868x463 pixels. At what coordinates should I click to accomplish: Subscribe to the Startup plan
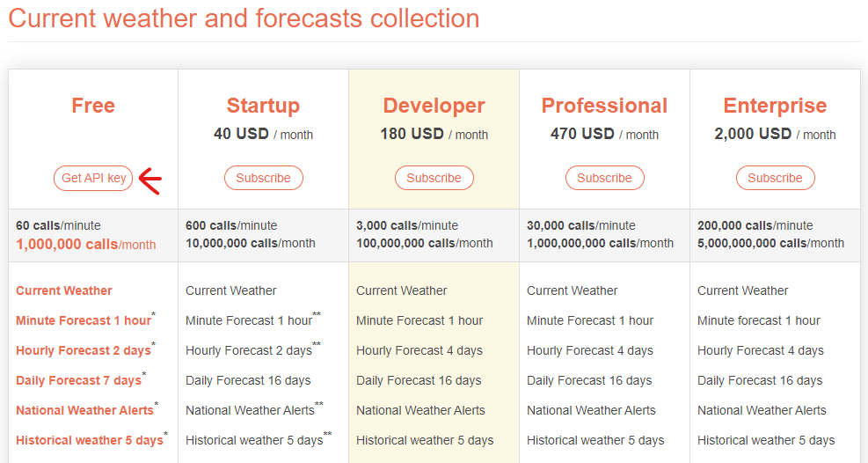coord(263,178)
